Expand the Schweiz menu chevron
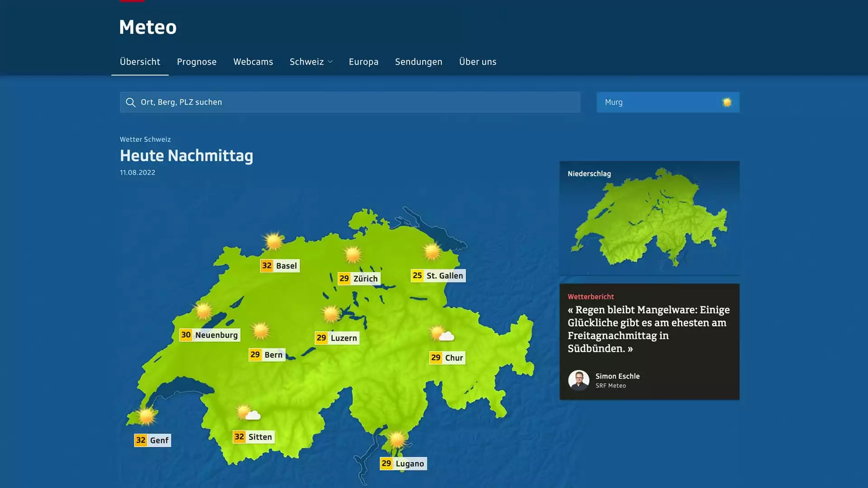Screen dimensions: 868x488 [x=330, y=62]
